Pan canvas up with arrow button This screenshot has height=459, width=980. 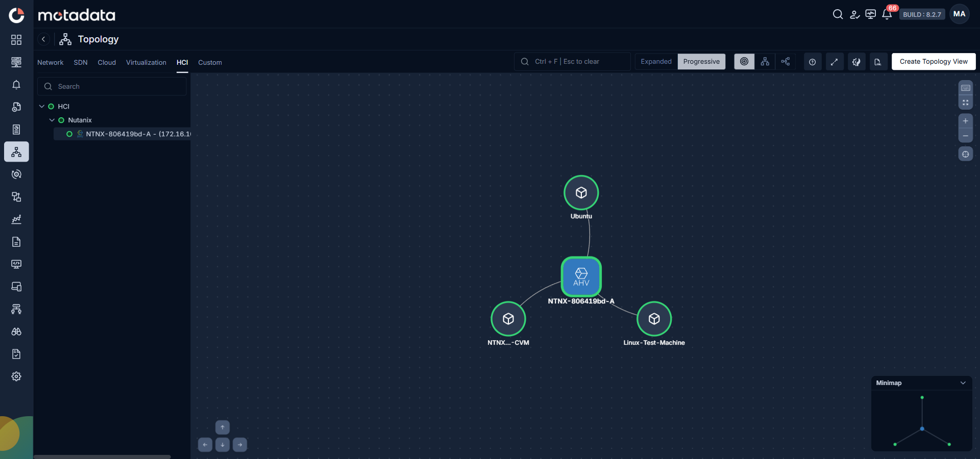tap(223, 427)
